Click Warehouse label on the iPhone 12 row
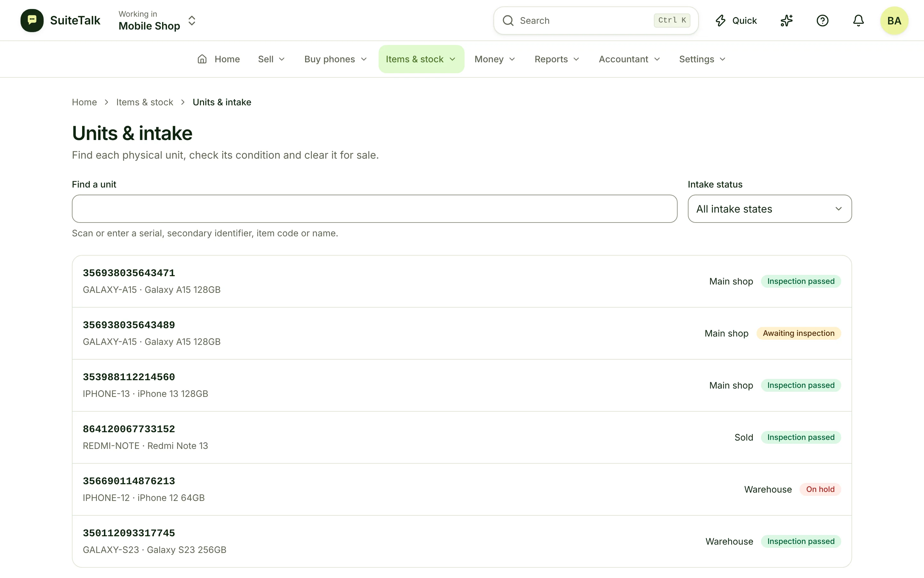Screen dimensions: 924x578 (768, 489)
